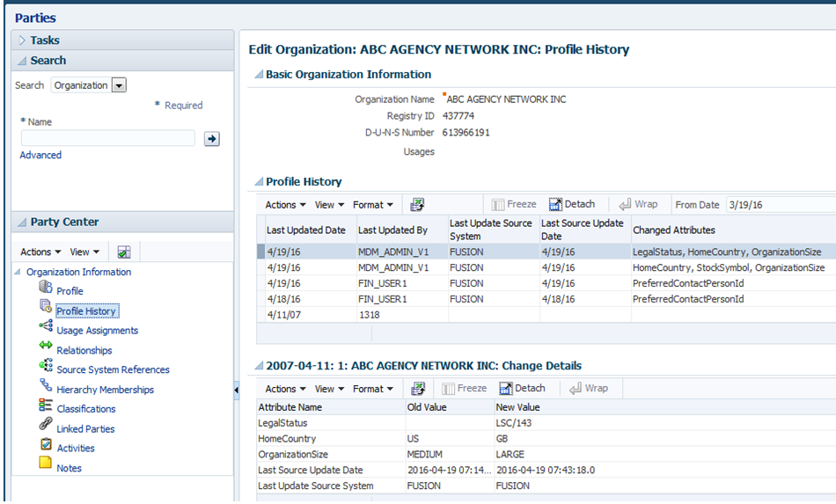This screenshot has width=836, height=504.
Task: Click the Profile History export icon
Action: point(417,205)
